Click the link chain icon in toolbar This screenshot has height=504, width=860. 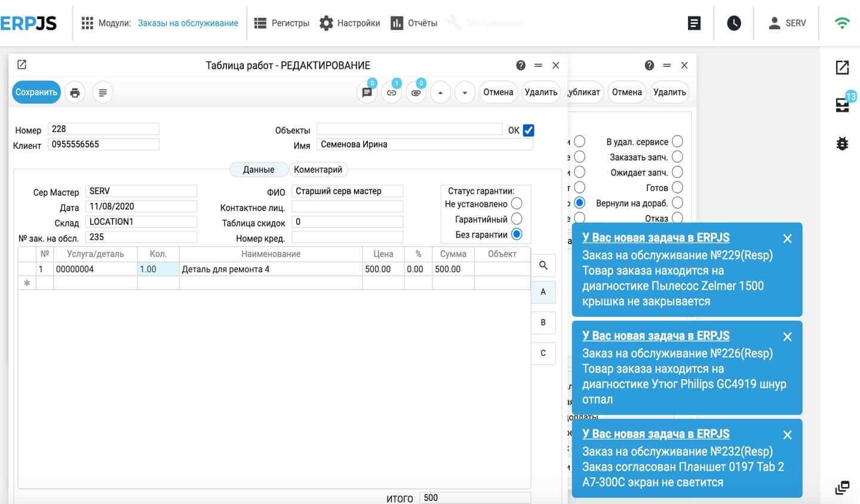click(391, 93)
